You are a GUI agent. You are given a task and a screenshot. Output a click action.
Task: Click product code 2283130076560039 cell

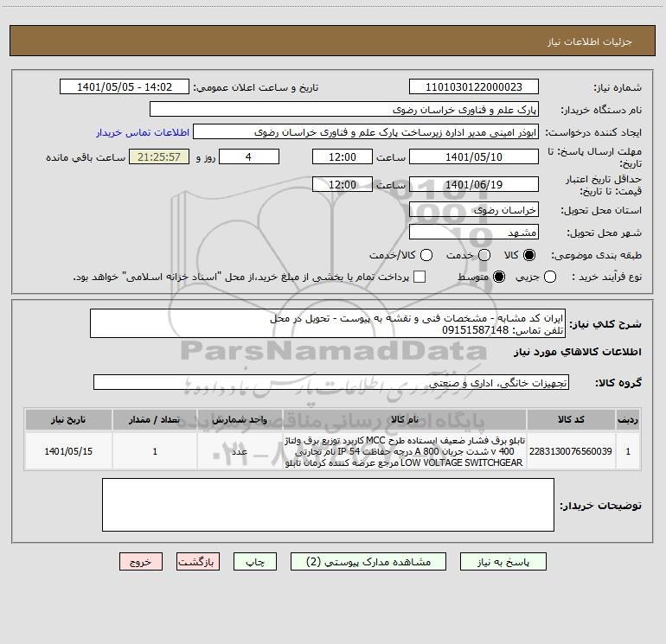[571, 451]
